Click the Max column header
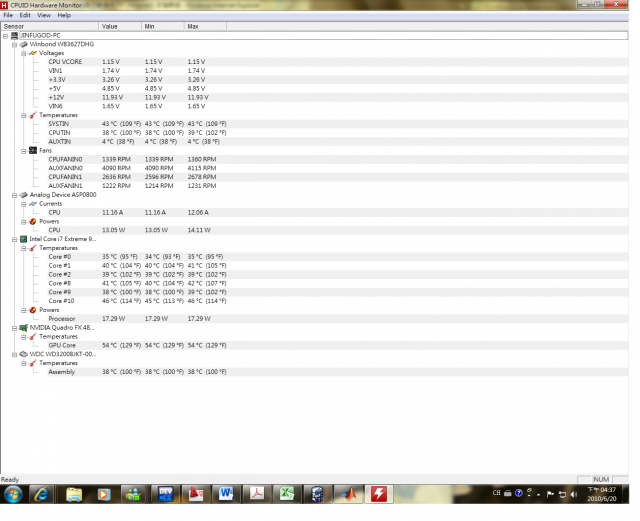 click(x=205, y=27)
